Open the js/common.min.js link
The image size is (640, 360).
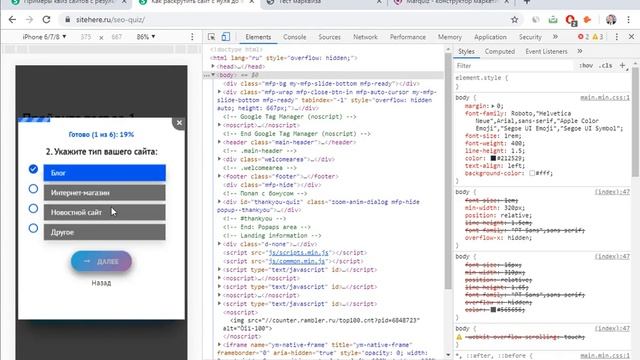(297, 261)
